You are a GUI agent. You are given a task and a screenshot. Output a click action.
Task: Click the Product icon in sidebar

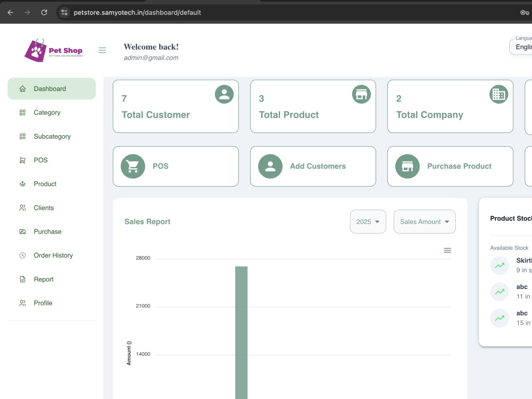[22, 184]
